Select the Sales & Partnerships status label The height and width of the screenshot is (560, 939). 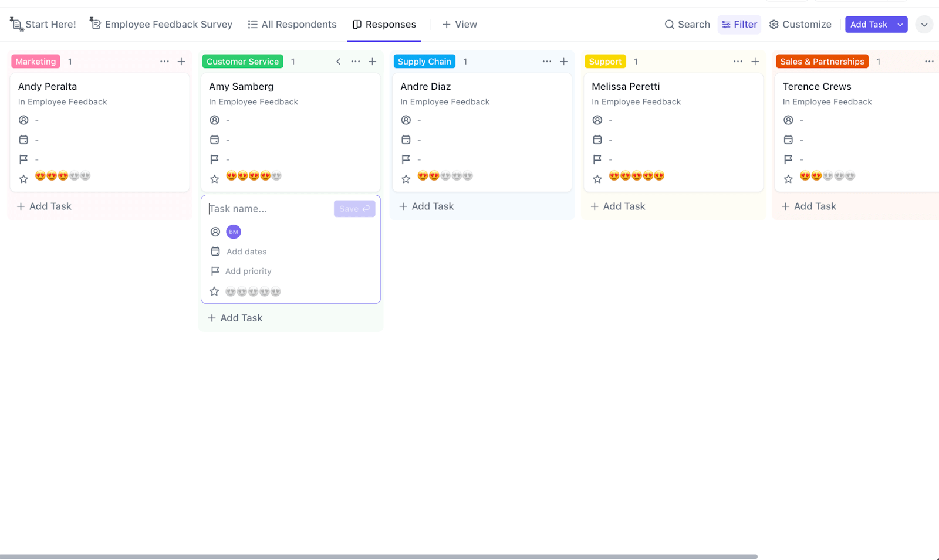(822, 62)
